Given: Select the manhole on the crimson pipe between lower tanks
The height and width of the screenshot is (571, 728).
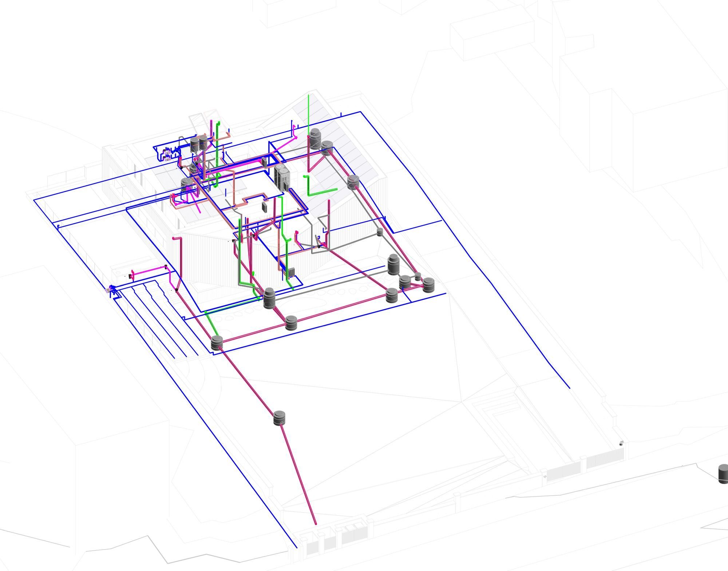Looking at the screenshot, I should 291,323.
